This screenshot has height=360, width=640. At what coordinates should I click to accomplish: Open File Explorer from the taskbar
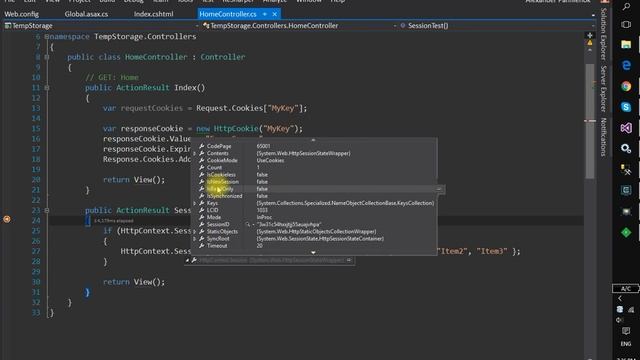pyautogui.click(x=626, y=44)
